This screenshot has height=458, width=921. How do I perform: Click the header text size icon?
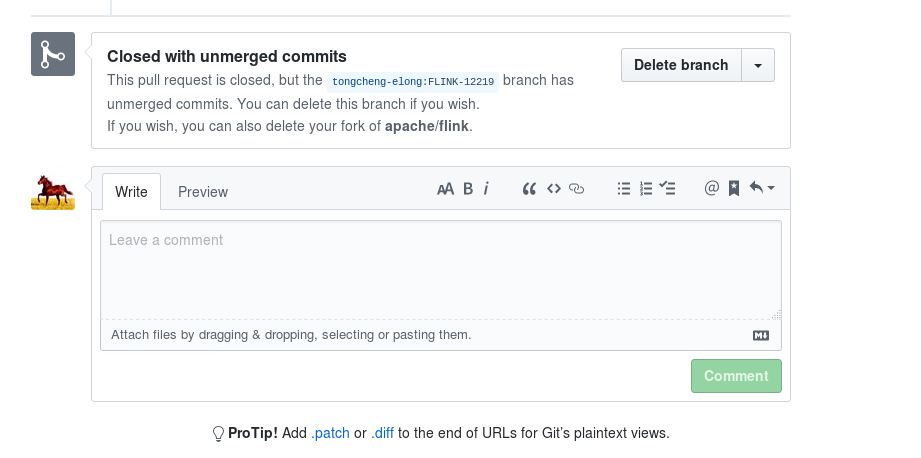tap(445, 188)
